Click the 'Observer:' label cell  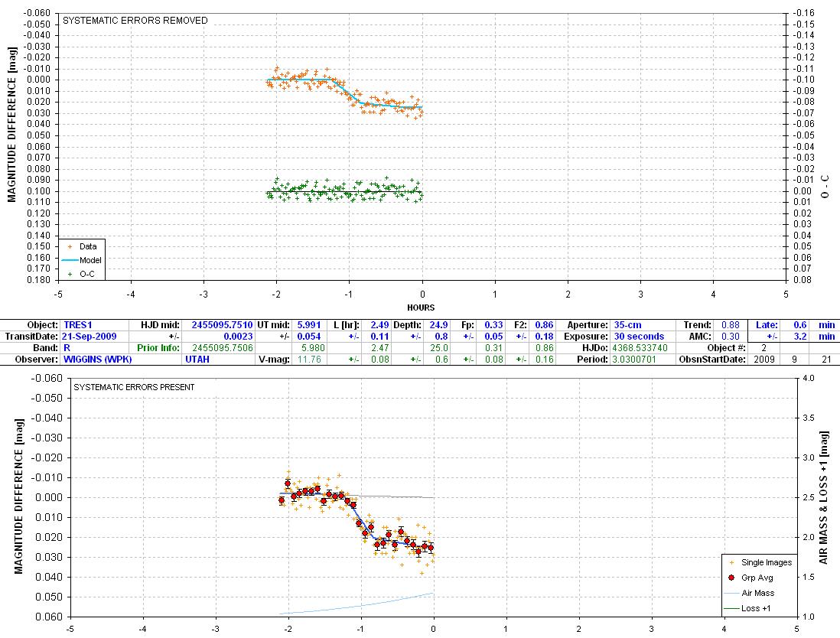coord(37,359)
